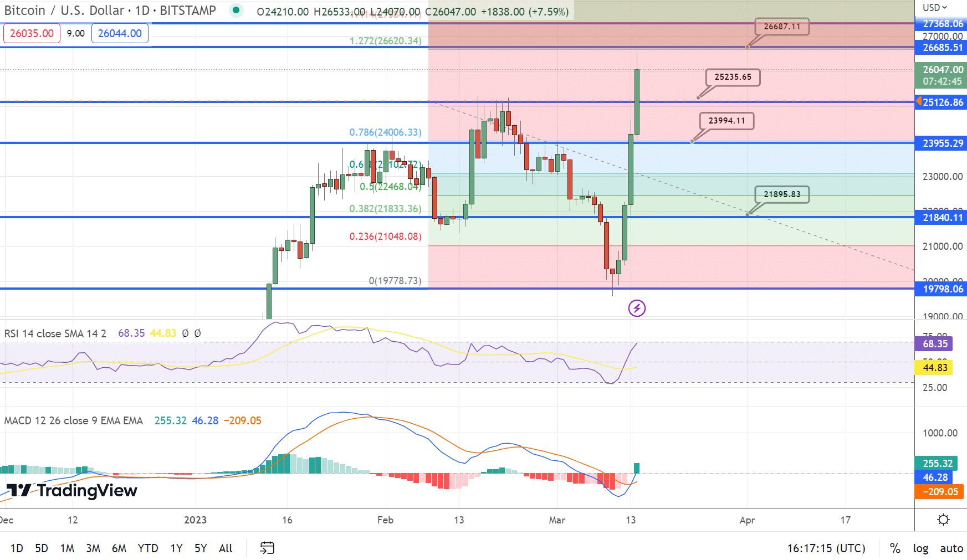Click the 0.382(21833.36) Fibonacci label
This screenshot has height=560, width=967.
pos(386,209)
